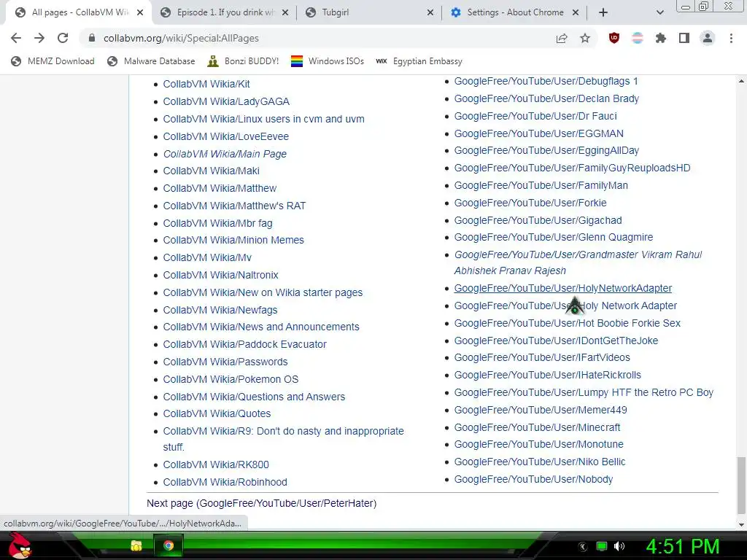Open CollabVM Wikia/RK800 link
Viewport: 747px width, 560px height.
[x=216, y=464]
